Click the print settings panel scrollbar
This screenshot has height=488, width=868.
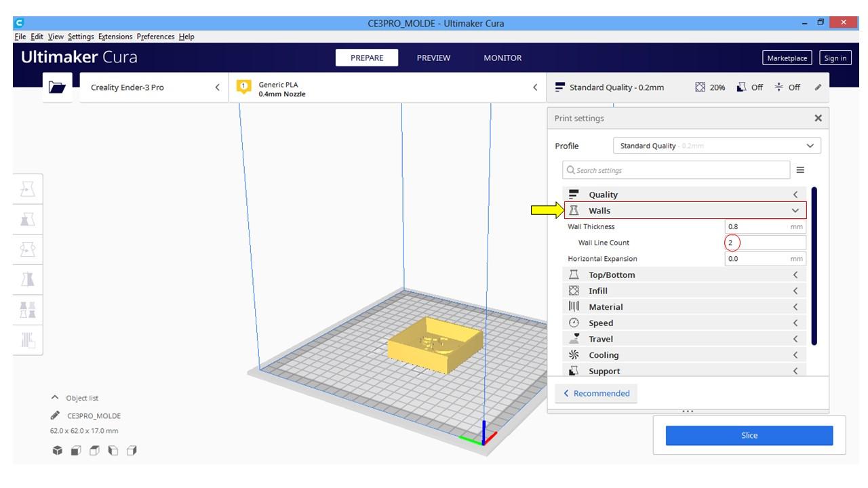click(x=814, y=266)
